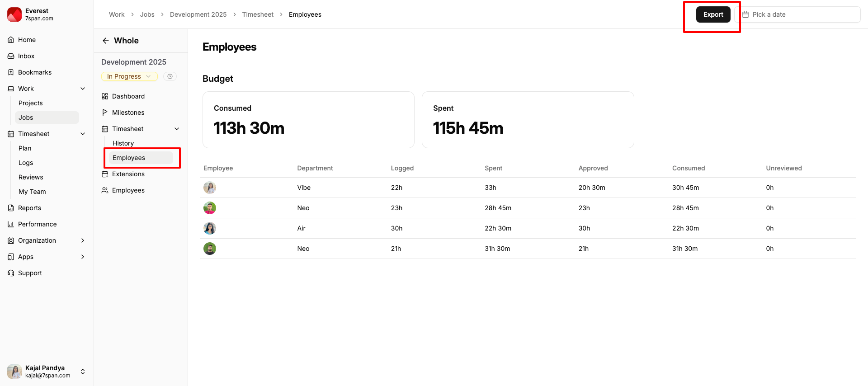Click the Pick a date field

point(800,14)
